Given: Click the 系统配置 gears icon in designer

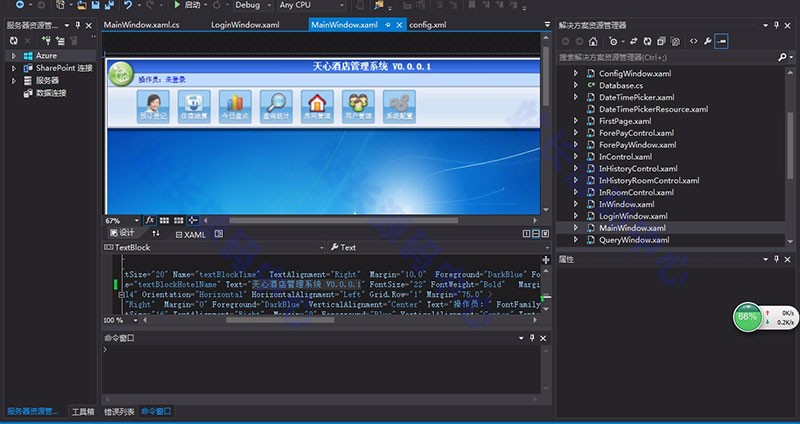Looking at the screenshot, I should coord(399,107).
